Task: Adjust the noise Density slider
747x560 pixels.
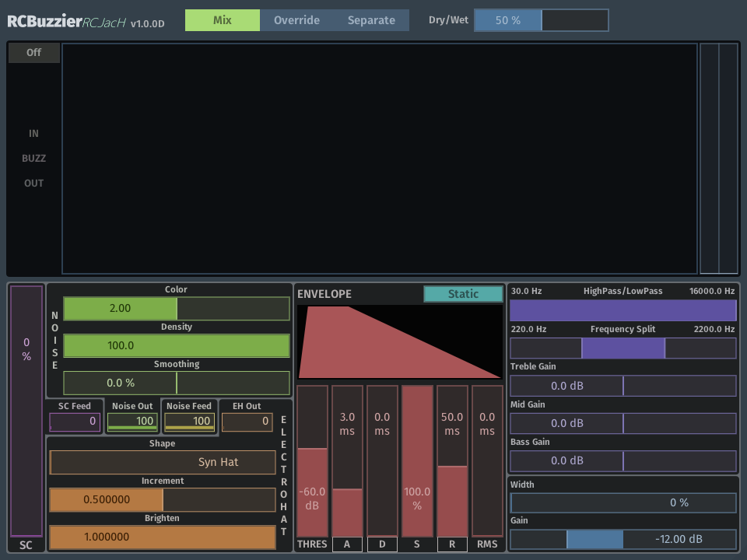Action: (177, 345)
